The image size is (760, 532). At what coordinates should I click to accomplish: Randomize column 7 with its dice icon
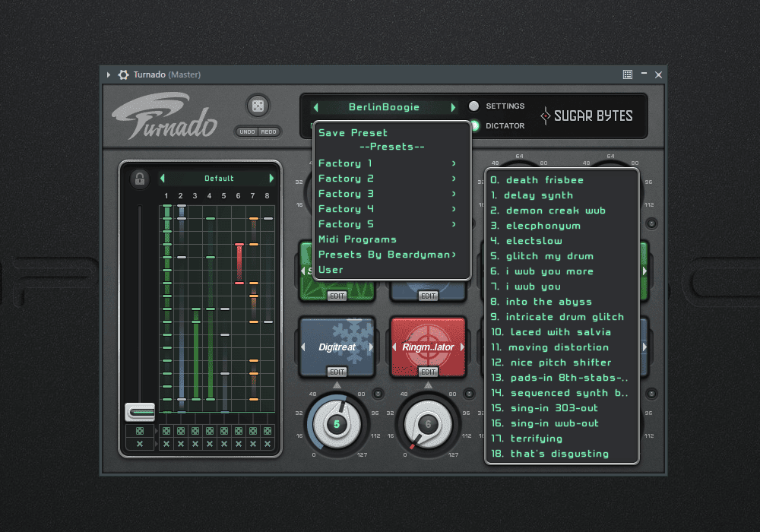point(253,431)
